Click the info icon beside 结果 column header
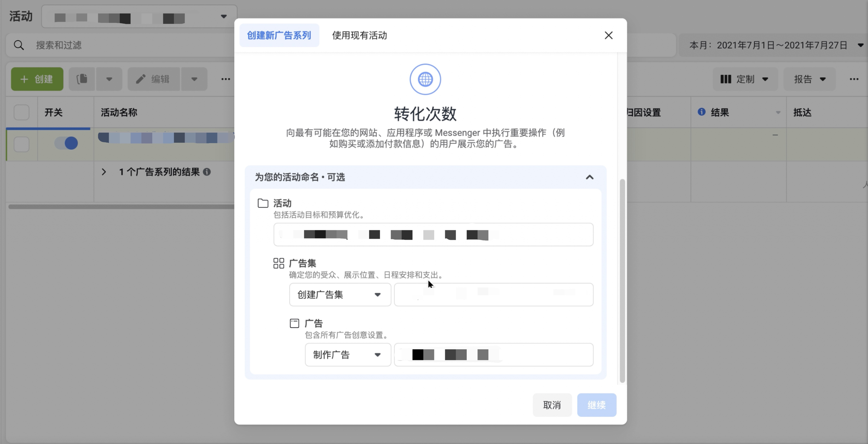This screenshot has height=444, width=868. coord(701,112)
